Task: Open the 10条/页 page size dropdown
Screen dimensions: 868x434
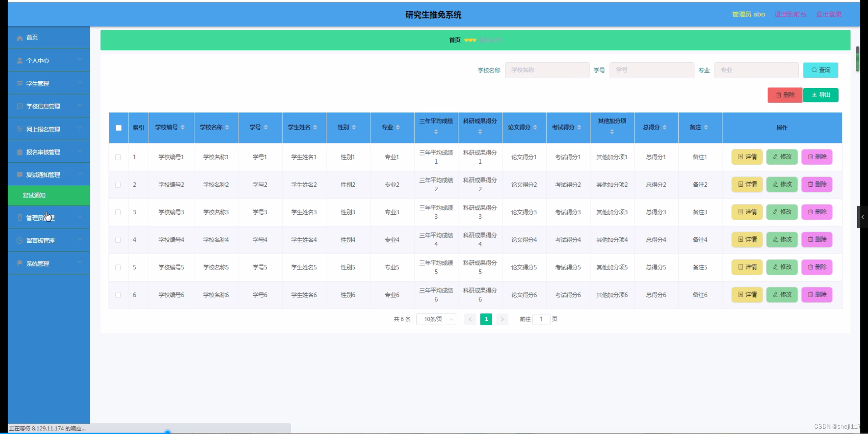Action: (435, 319)
